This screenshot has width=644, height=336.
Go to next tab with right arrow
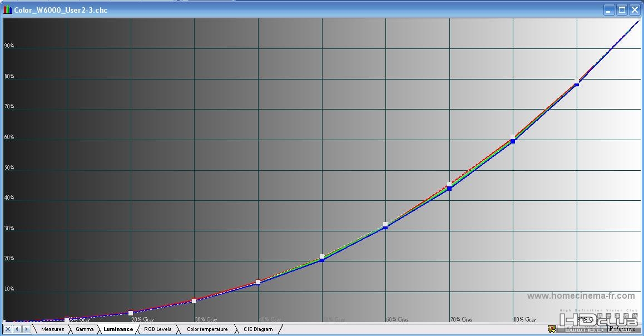point(26,329)
